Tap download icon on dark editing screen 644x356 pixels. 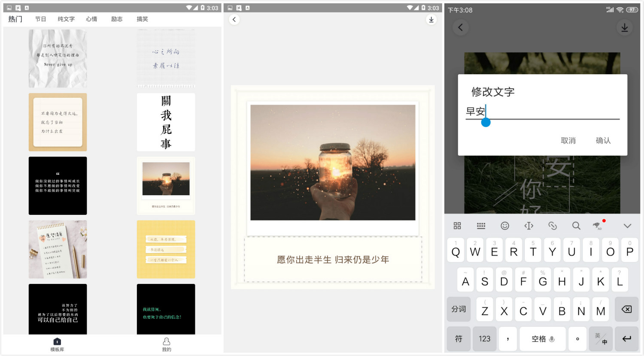(625, 27)
